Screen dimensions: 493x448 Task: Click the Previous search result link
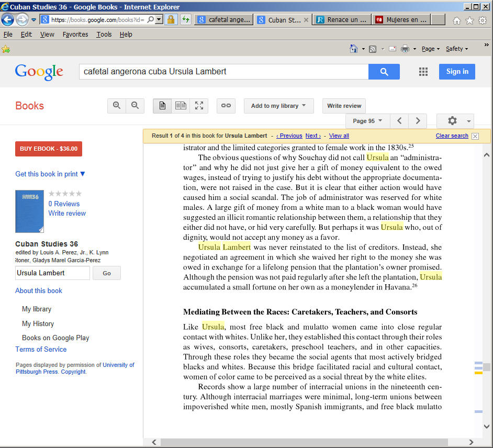point(289,136)
